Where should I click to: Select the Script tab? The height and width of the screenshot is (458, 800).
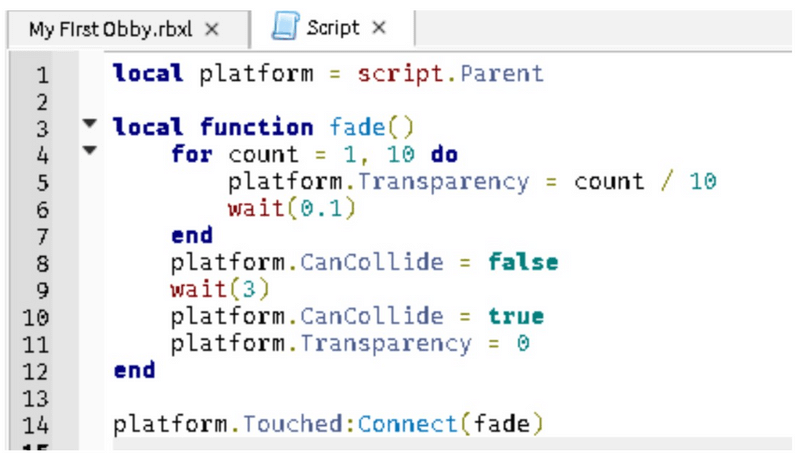[x=333, y=27]
